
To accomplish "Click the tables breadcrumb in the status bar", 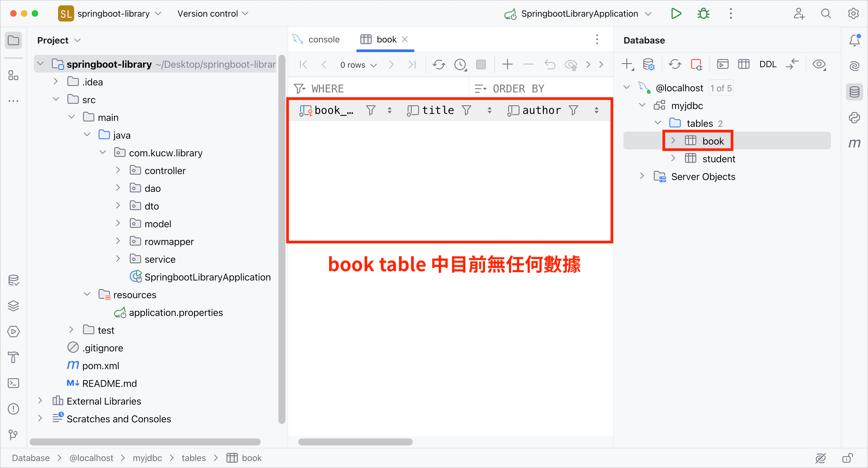I will coord(194,458).
